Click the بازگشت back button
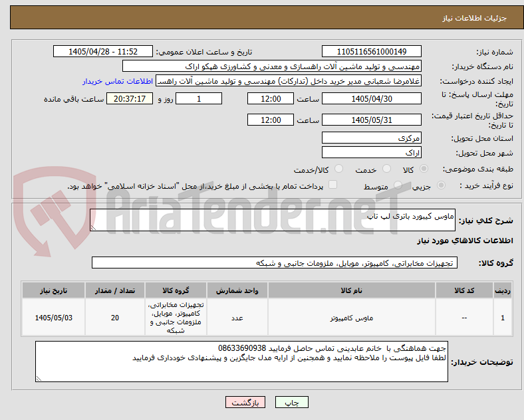524x420 pixels. pos(245,402)
